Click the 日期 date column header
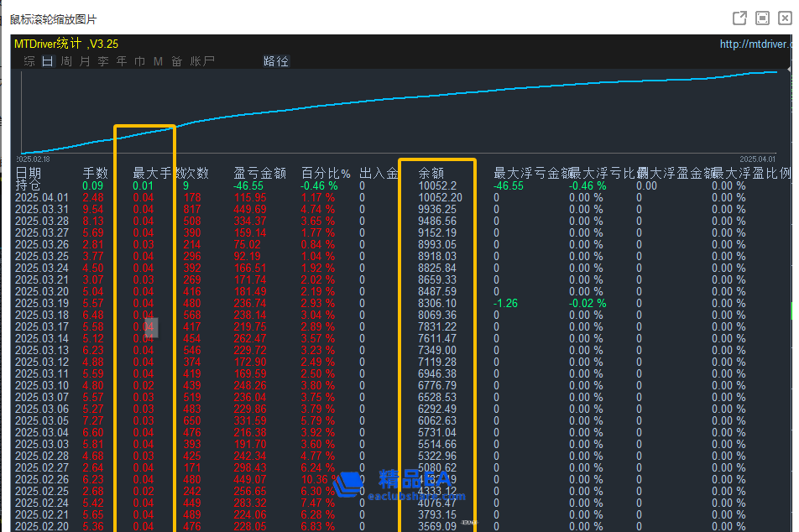Image resolution: width=799 pixels, height=532 pixels. (28, 173)
